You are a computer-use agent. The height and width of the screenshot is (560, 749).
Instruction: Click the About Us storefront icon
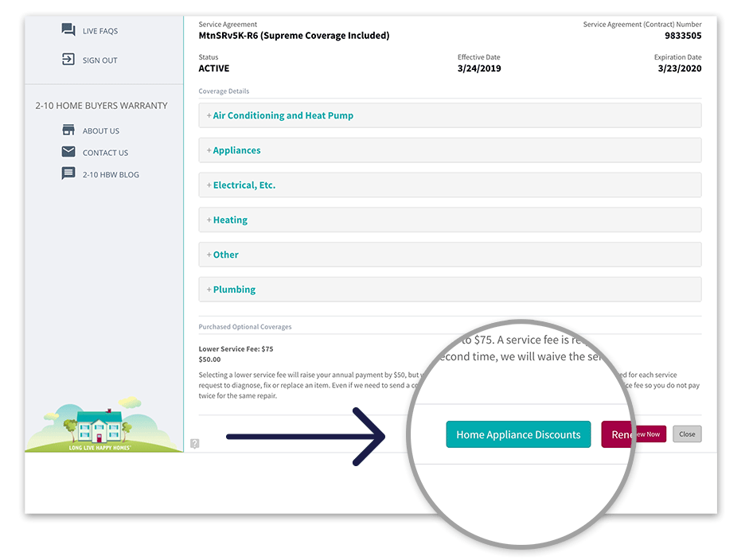point(68,130)
